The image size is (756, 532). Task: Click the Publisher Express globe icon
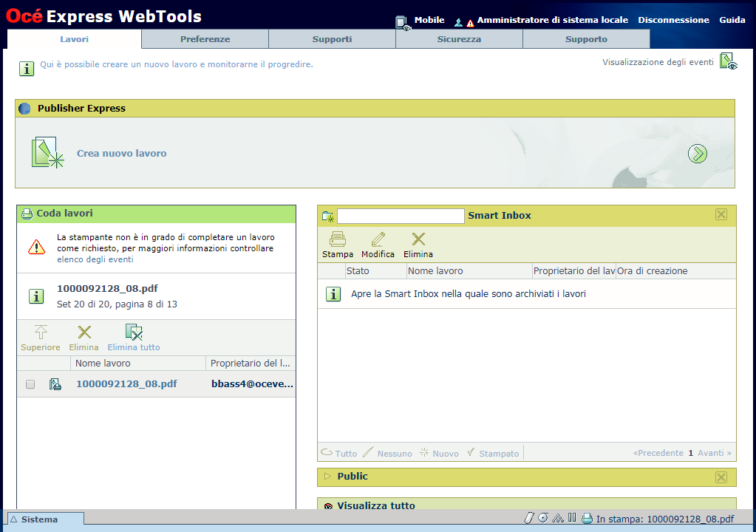(24, 109)
